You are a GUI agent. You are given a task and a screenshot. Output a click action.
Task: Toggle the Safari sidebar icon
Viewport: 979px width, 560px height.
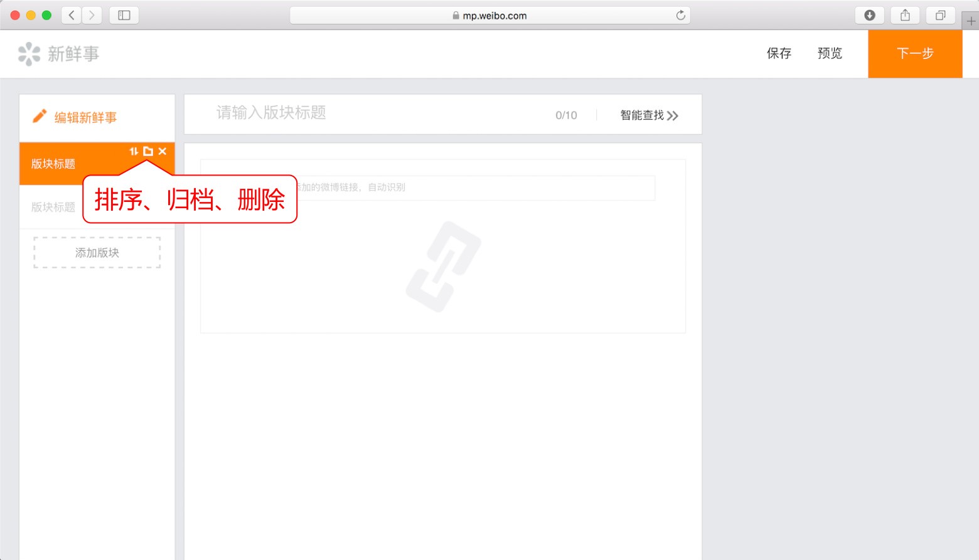tap(124, 14)
